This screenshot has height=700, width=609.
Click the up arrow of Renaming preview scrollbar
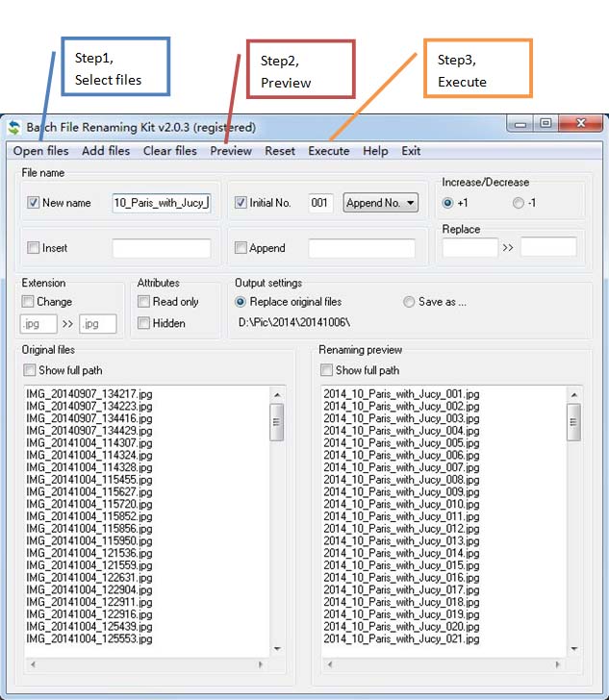[574, 394]
